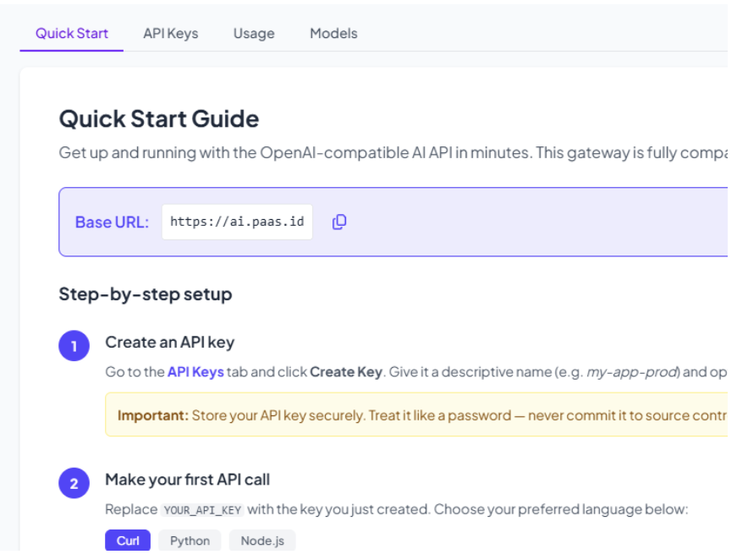Click the 'Base URL:' label

pos(112,222)
